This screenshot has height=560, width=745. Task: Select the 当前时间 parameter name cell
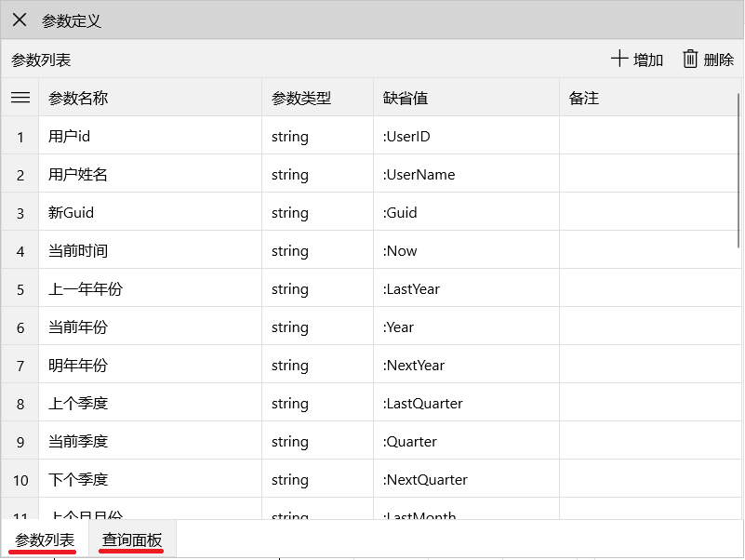coord(150,250)
